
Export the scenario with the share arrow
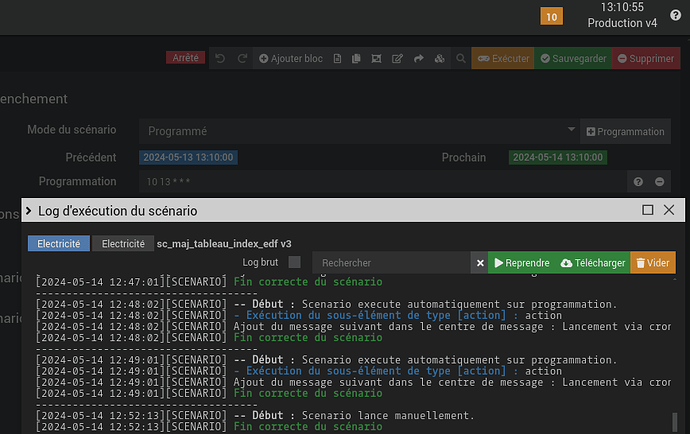pos(418,58)
